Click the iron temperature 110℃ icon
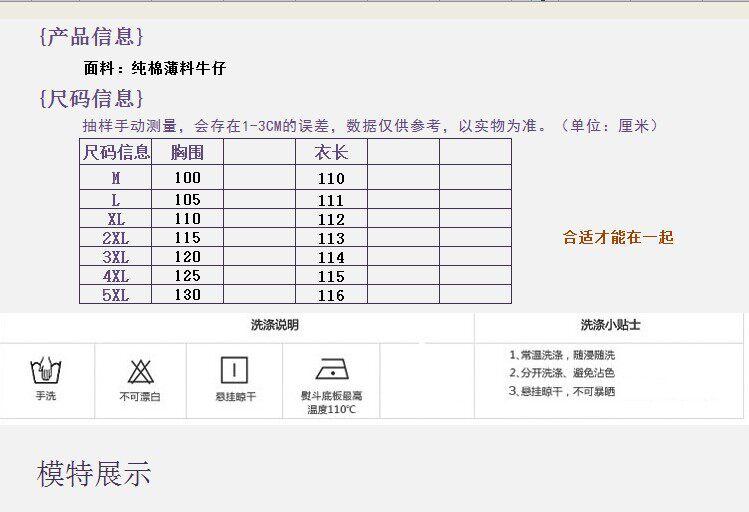The height and width of the screenshot is (512, 749). (x=331, y=369)
